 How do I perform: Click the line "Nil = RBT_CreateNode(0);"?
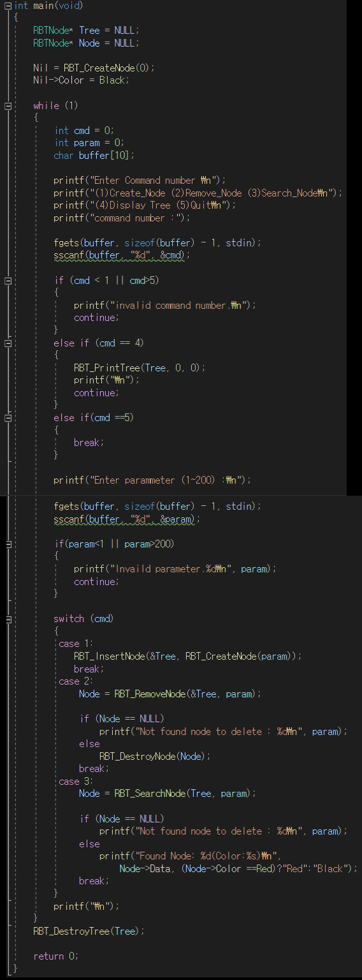point(94,68)
